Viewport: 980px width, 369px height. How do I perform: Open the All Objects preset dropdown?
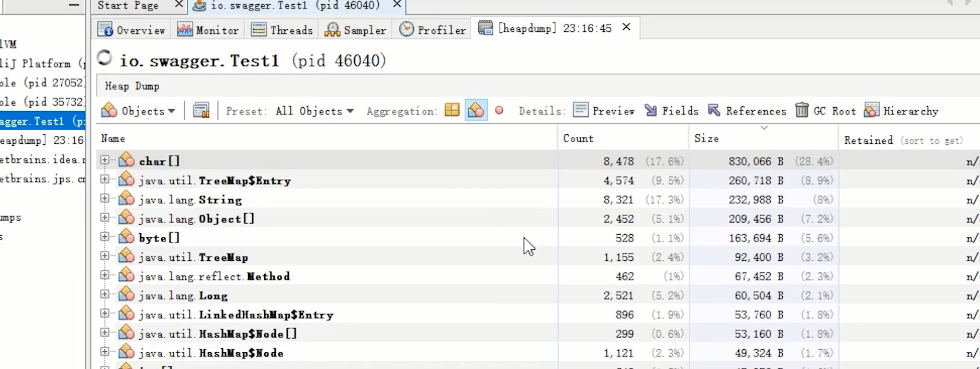point(314,111)
